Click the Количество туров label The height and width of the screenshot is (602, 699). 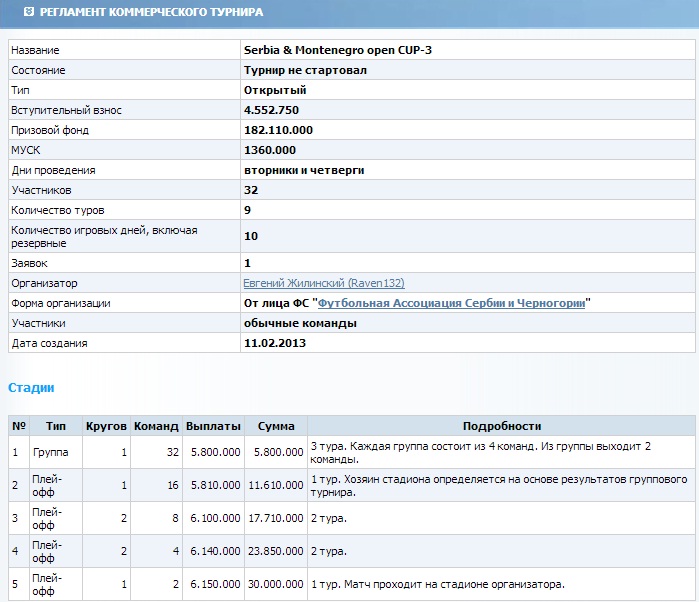[58, 210]
